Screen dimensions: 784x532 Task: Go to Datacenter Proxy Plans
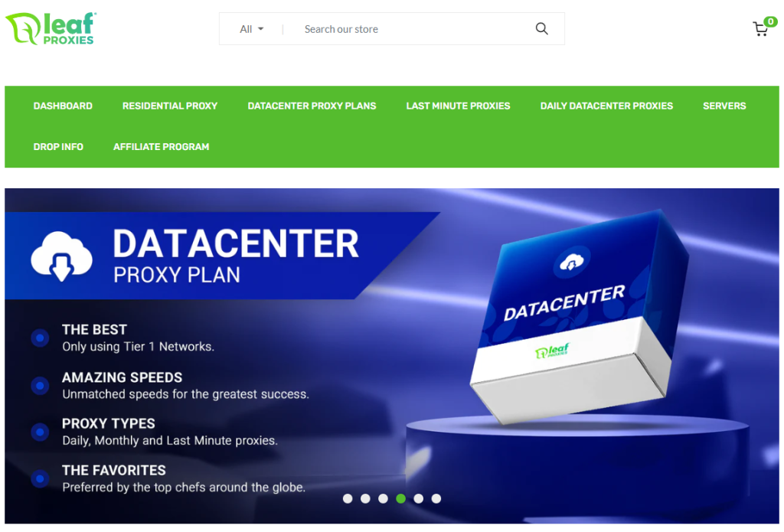[312, 106]
